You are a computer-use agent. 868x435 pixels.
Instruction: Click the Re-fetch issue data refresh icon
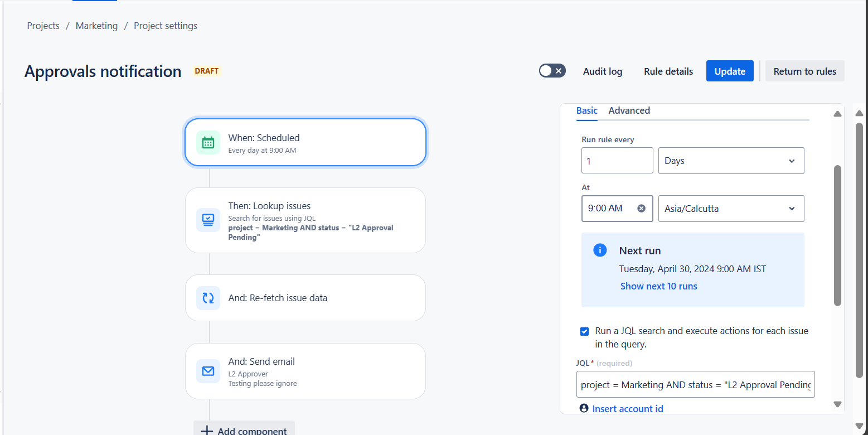[208, 298]
